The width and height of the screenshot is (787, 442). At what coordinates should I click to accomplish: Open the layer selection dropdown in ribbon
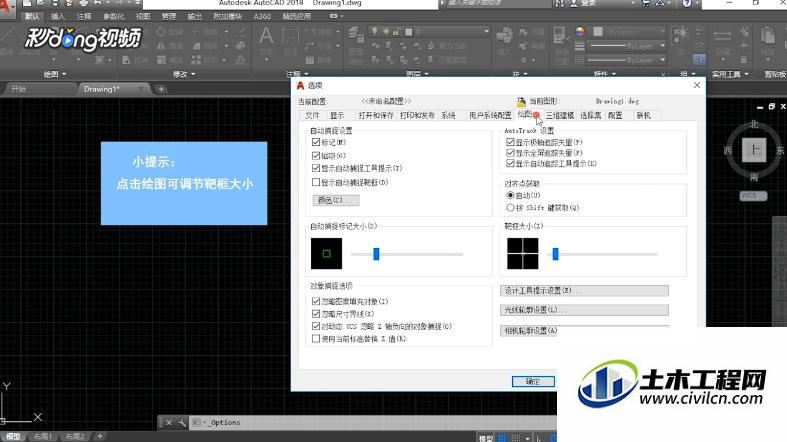(x=430, y=32)
